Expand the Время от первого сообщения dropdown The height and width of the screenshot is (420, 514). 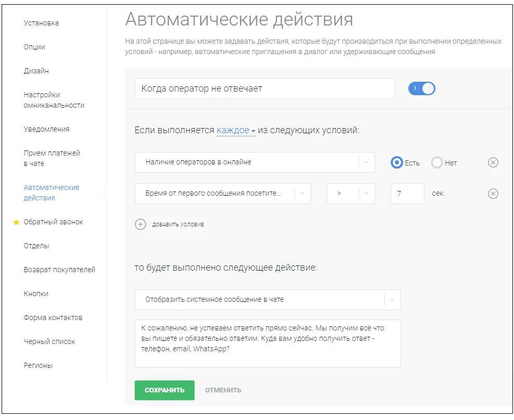[223, 194]
